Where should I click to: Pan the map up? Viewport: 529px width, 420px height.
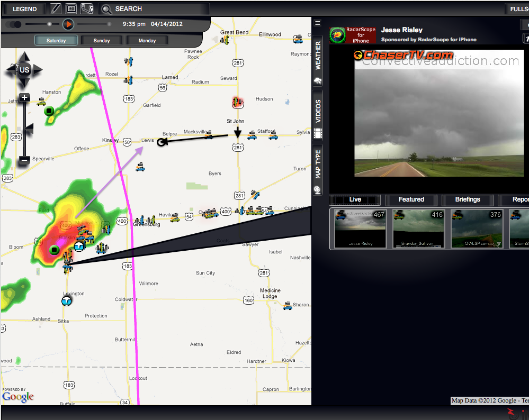pos(24,57)
